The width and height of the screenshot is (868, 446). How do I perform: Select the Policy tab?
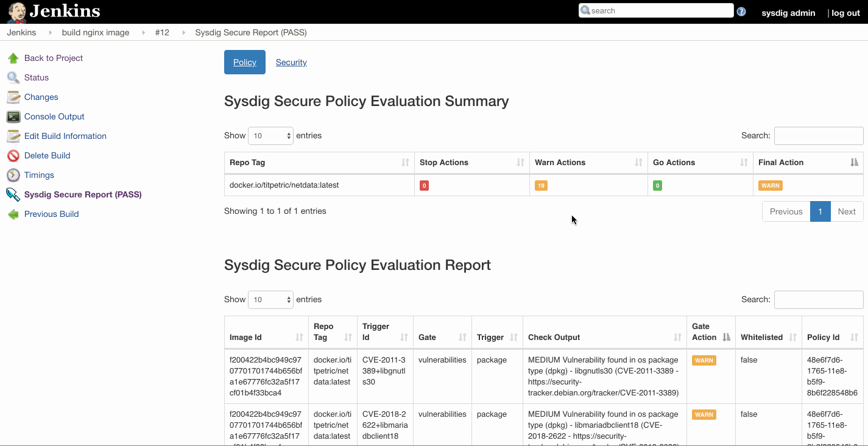[x=245, y=62]
